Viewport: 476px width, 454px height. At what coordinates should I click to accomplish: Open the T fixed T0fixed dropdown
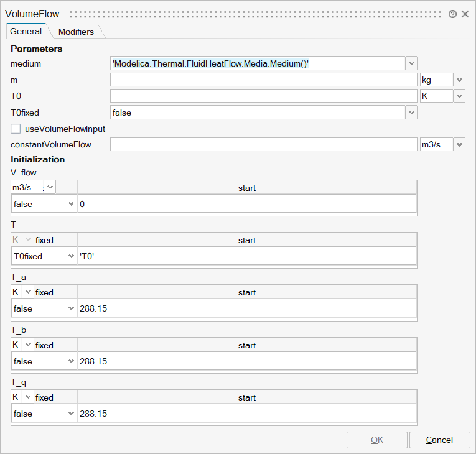click(x=70, y=256)
